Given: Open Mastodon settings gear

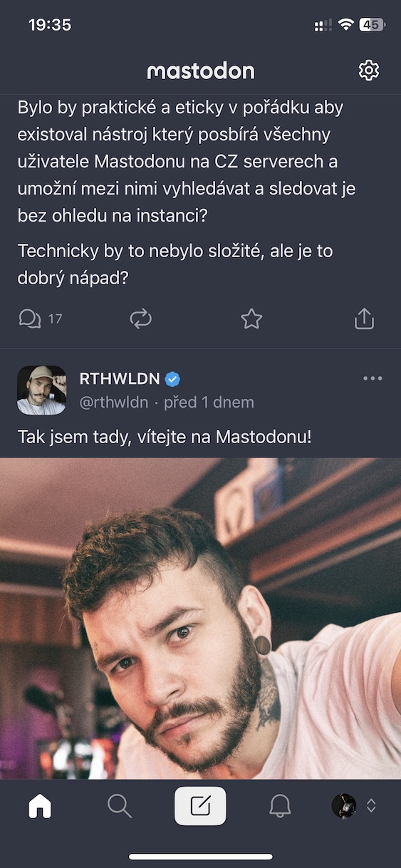Looking at the screenshot, I should point(369,70).
